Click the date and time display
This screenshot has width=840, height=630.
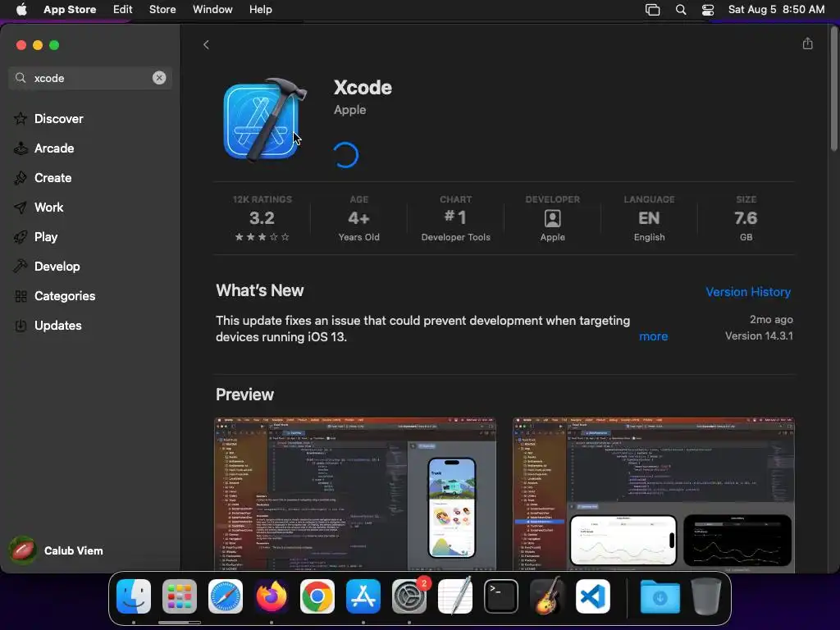tap(776, 10)
